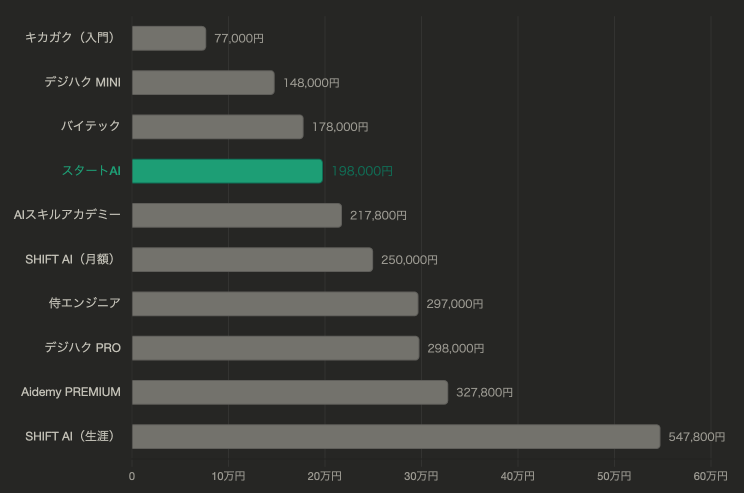744x493 pixels.
Task: Click the スタートAI axis label
Action: 91,171
